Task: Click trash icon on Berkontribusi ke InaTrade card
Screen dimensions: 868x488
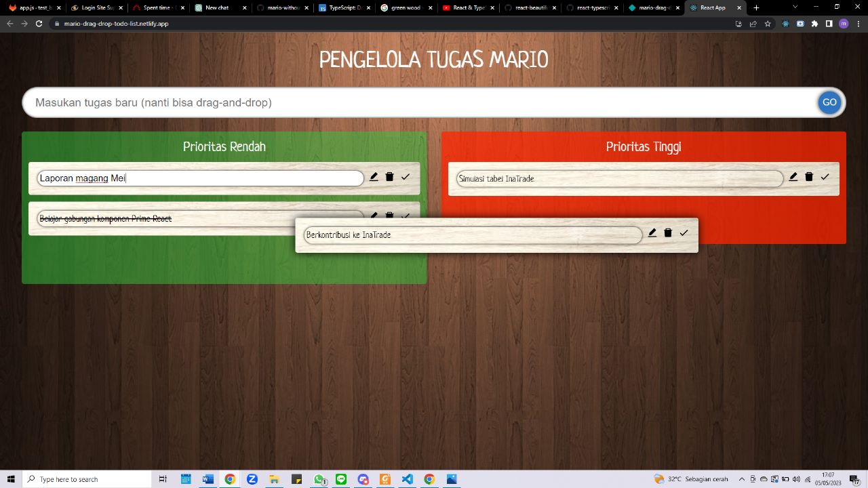Action: coord(668,232)
